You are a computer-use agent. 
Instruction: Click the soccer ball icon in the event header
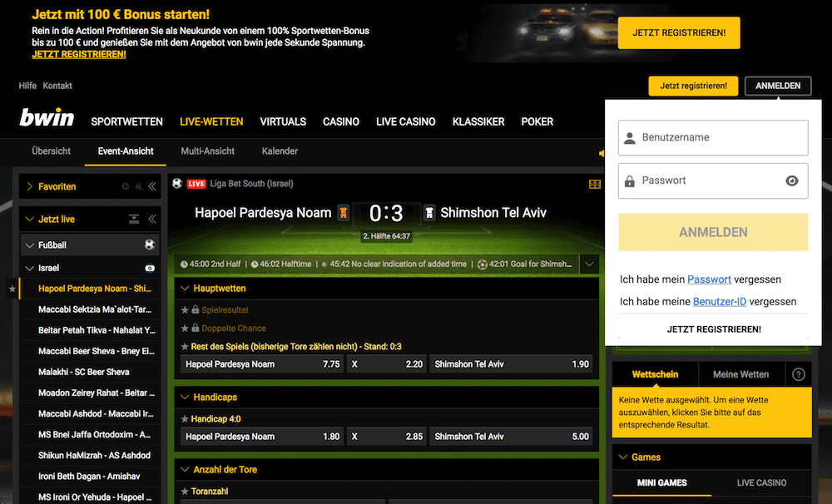coord(177,184)
